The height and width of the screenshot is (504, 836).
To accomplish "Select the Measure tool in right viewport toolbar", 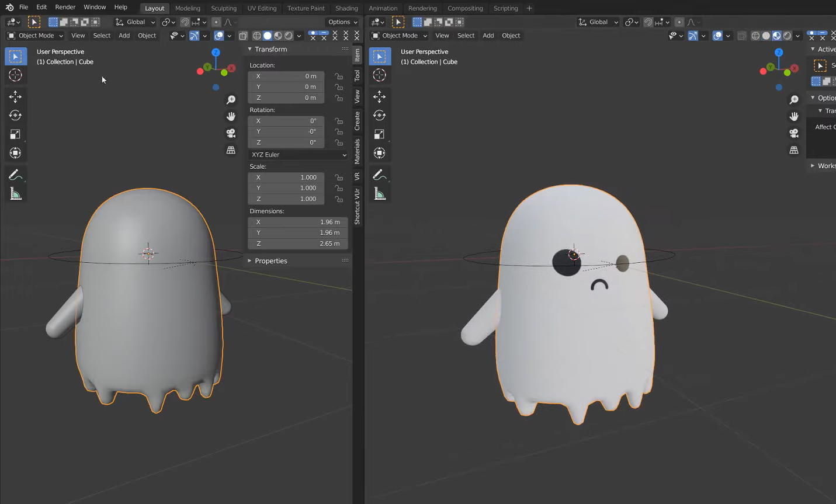I will click(x=380, y=194).
